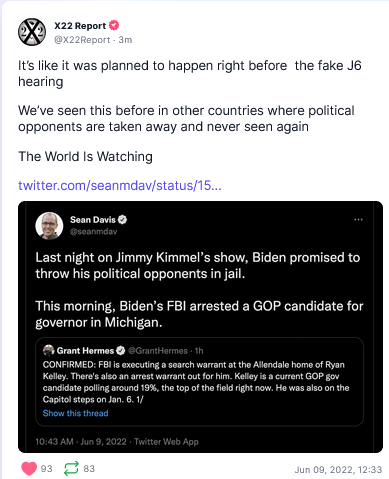Open the X22 Report display name
The image size is (389, 479).
[80, 26]
